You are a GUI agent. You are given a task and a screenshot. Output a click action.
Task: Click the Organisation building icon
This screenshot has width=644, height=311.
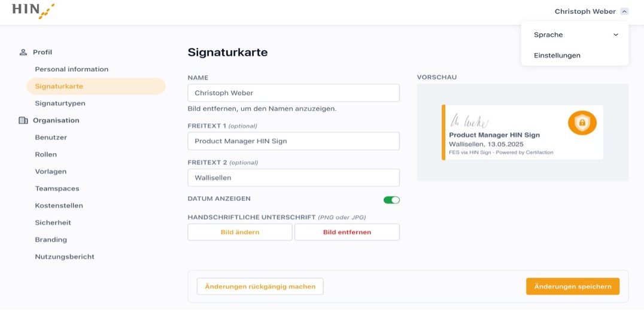tap(23, 120)
